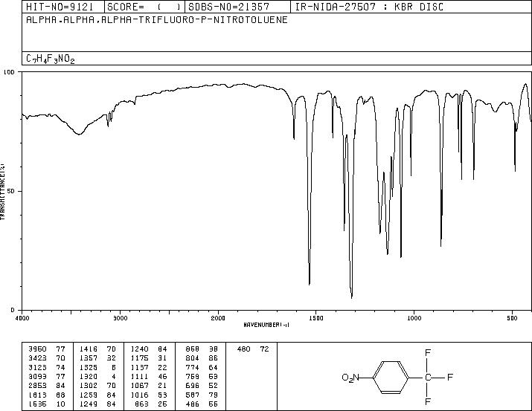
Task: Click the 2000 tick label on the x-axis
Action: tap(218, 318)
